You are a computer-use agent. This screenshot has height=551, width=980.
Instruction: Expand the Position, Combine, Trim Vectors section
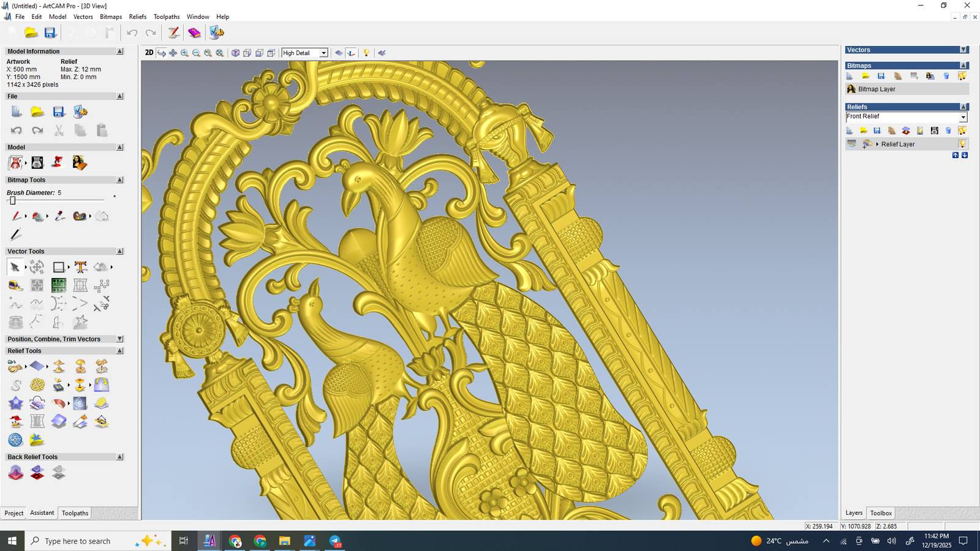[120, 339]
